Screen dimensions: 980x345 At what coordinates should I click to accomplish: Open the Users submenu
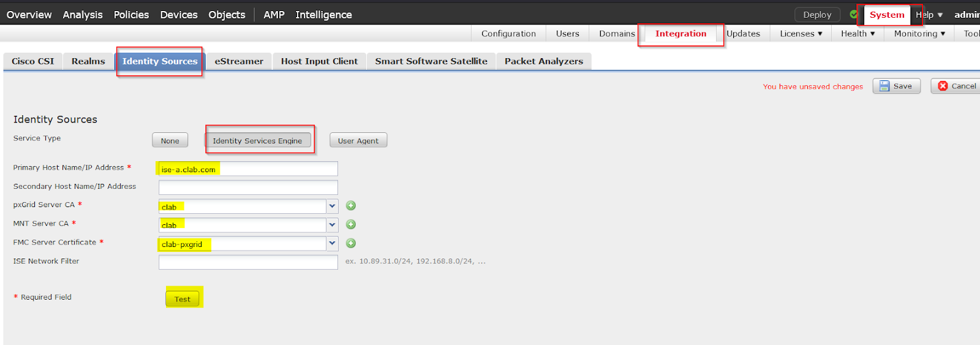(567, 34)
